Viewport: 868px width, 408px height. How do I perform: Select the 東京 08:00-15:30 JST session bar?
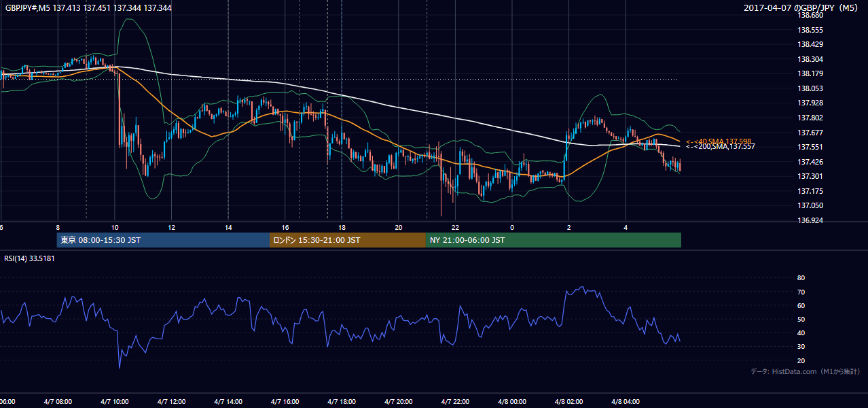pyautogui.click(x=163, y=240)
